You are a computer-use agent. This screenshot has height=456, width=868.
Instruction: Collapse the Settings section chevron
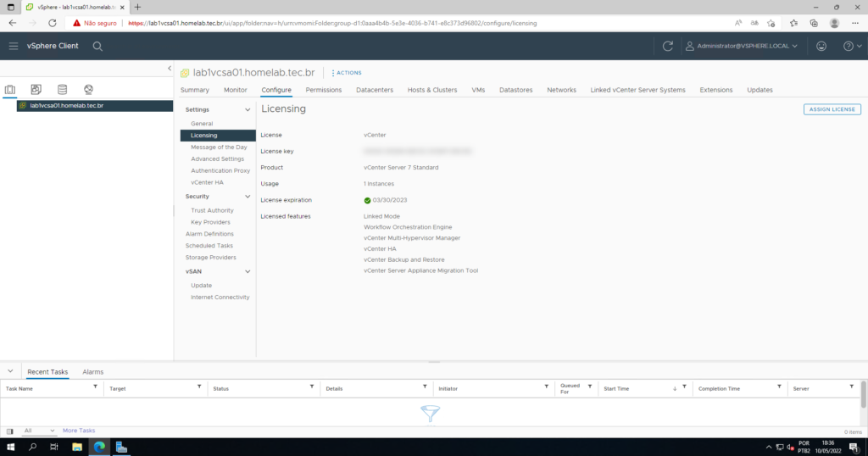click(x=248, y=109)
